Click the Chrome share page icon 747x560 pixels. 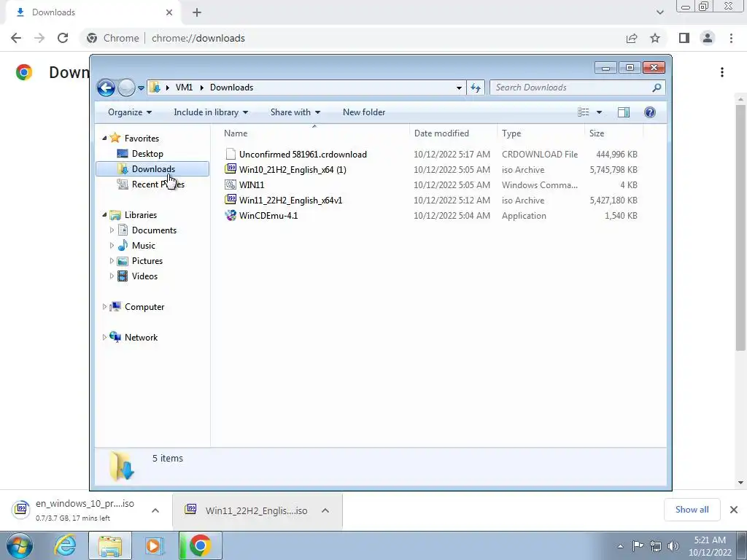click(632, 38)
